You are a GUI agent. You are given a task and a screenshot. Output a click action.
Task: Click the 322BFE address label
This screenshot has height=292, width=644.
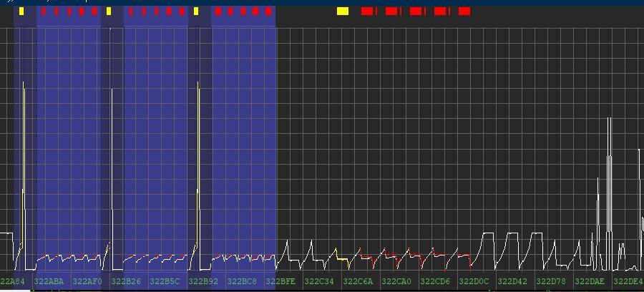280,282
